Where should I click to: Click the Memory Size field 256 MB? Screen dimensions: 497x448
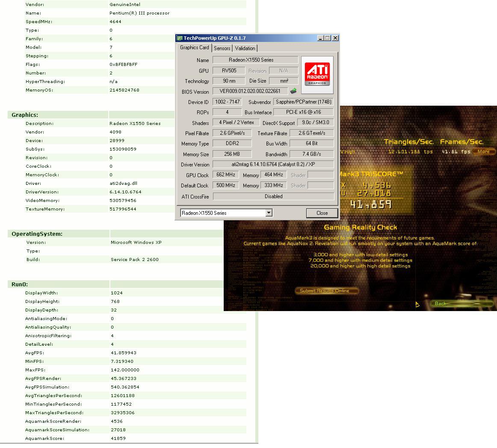coord(232,154)
